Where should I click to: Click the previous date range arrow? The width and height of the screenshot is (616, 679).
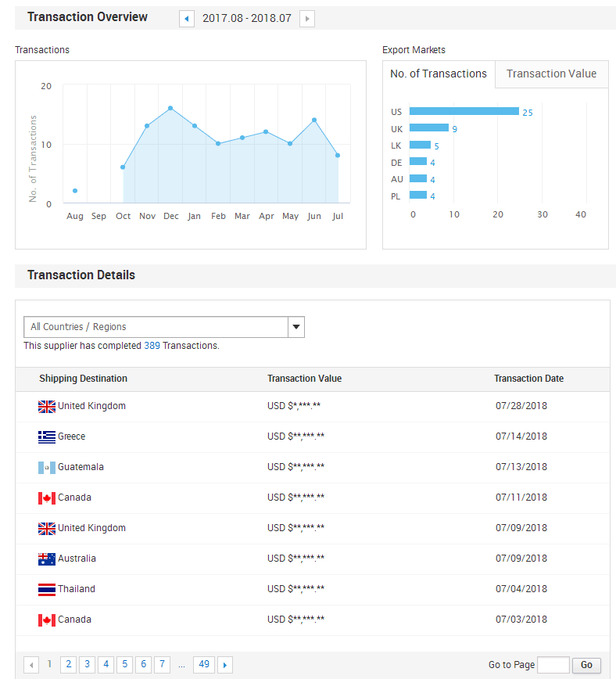[187, 18]
